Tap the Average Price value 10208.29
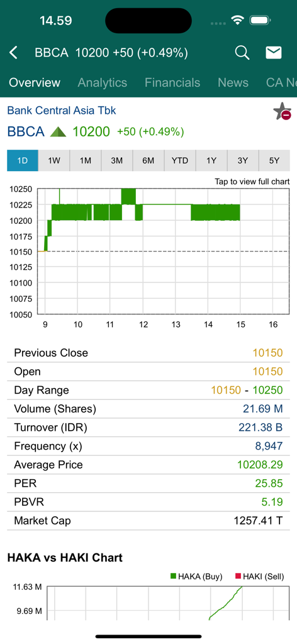The image size is (297, 644). 260,465
